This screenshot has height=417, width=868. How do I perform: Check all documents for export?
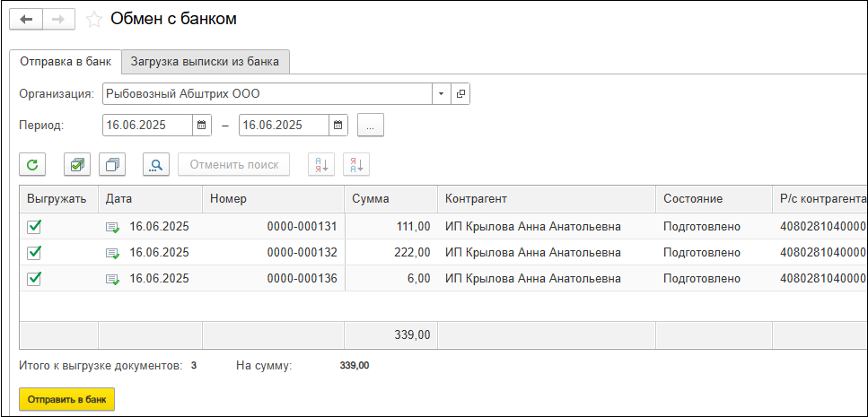(77, 164)
